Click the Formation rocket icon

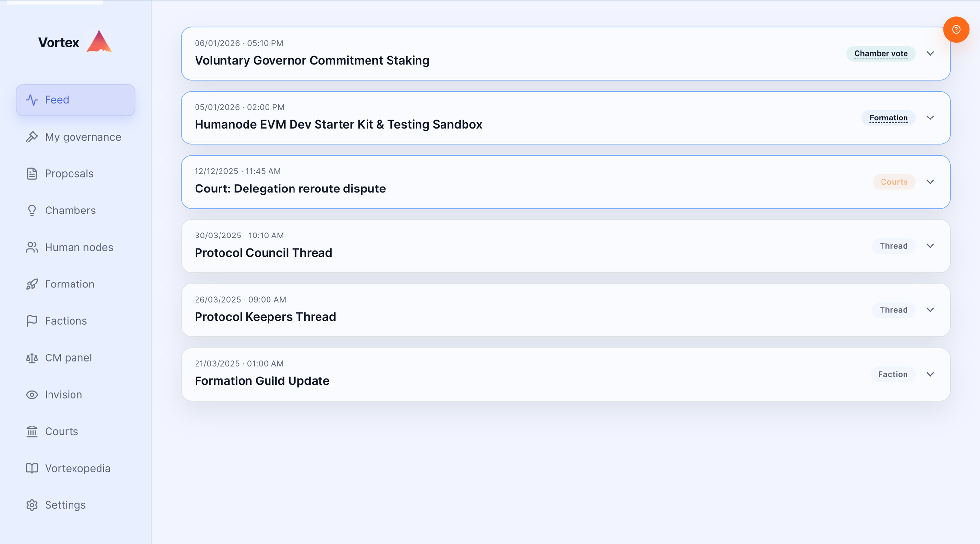click(32, 284)
